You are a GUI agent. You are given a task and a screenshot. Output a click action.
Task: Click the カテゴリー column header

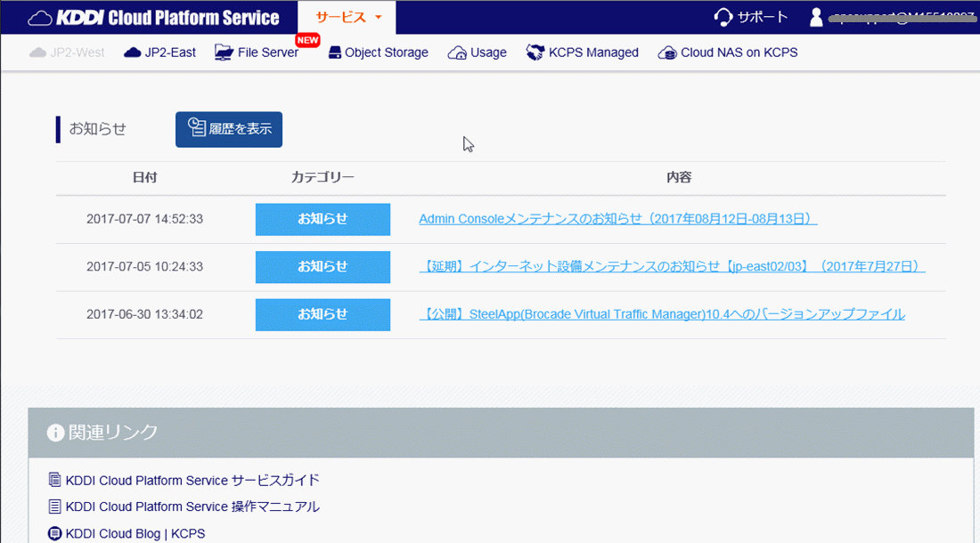323,177
